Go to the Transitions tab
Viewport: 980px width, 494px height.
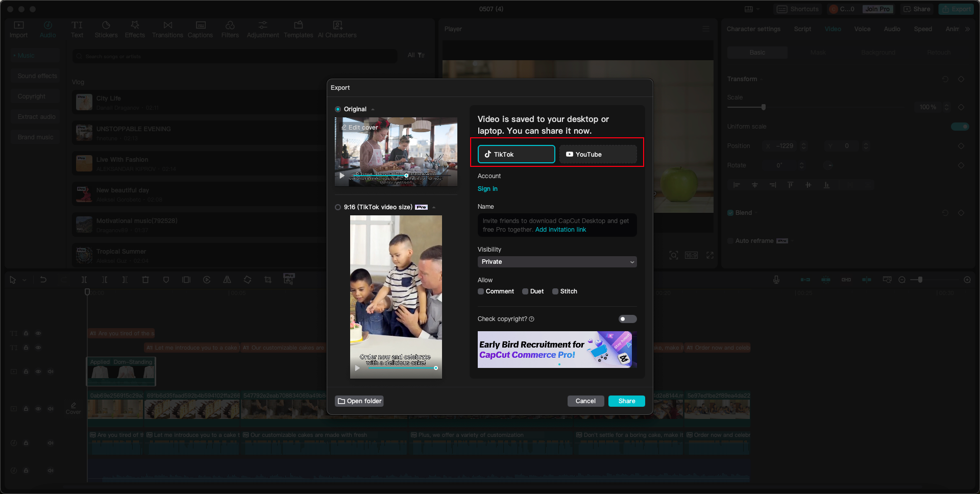167,30
